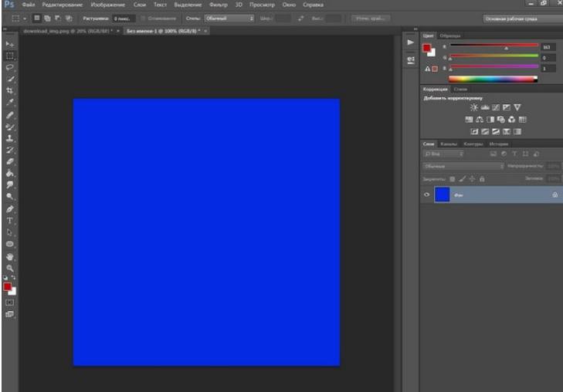This screenshot has height=392, width=563.
Task: Toggle the Сглаживание anti-alias checkbox
Action: [x=143, y=19]
